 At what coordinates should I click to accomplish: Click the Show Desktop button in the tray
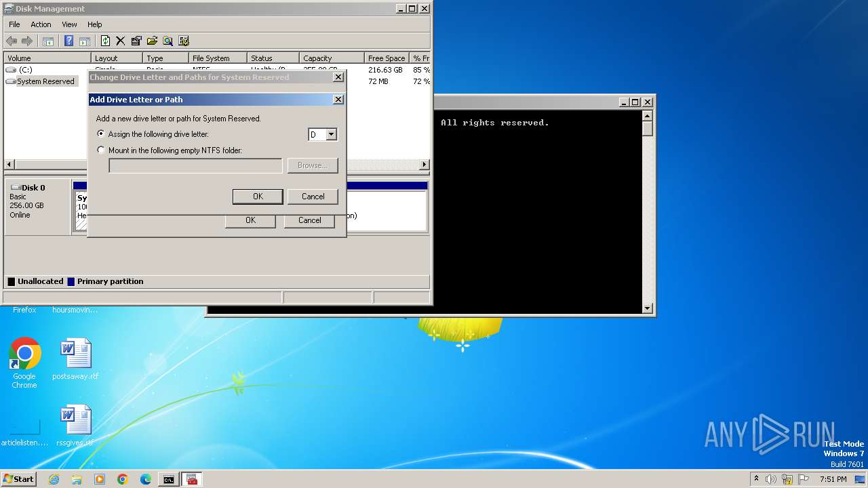tap(860, 479)
